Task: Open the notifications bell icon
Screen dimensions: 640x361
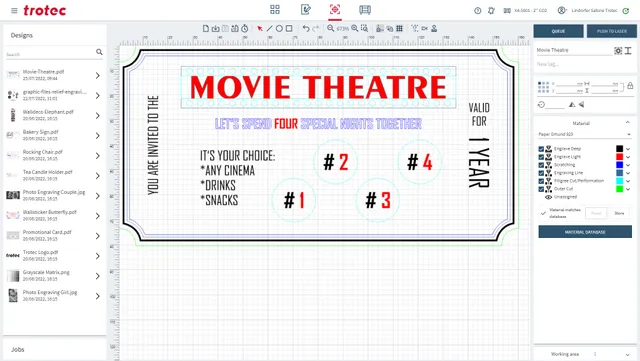Action: [491, 11]
